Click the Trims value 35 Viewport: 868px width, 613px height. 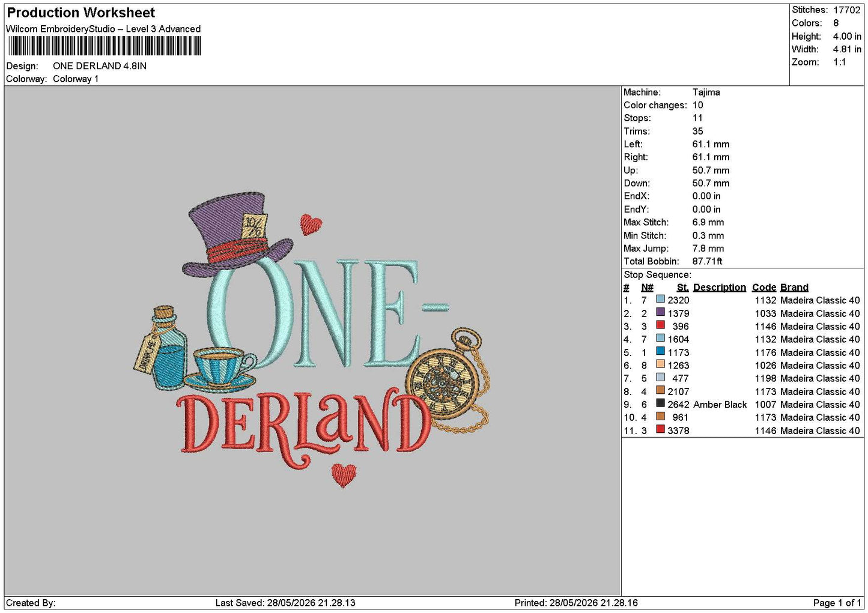point(697,131)
